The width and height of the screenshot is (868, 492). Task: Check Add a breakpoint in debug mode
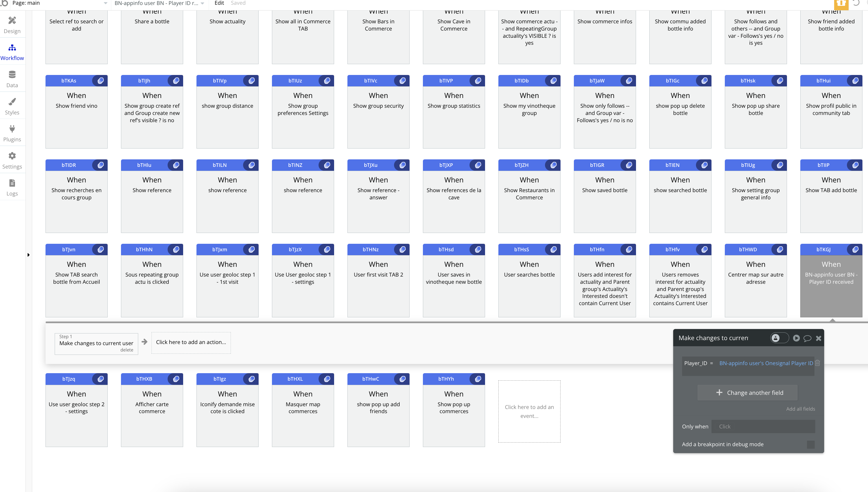click(811, 444)
